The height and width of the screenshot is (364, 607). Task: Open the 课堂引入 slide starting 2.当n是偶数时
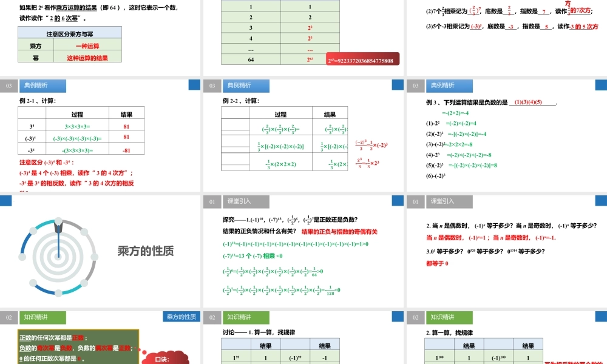tap(507, 251)
